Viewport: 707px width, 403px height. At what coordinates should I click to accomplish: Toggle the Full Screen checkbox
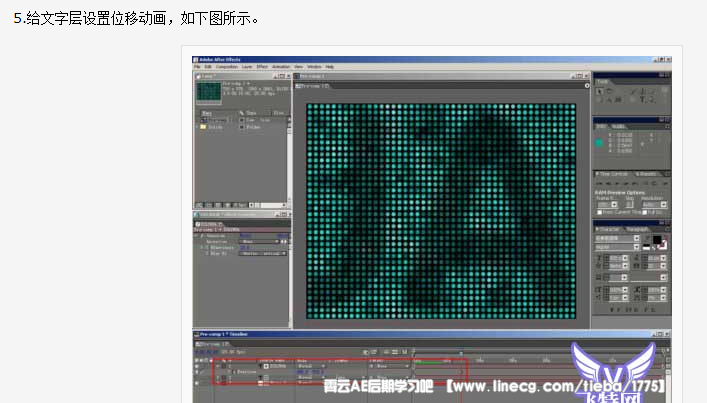(x=645, y=212)
